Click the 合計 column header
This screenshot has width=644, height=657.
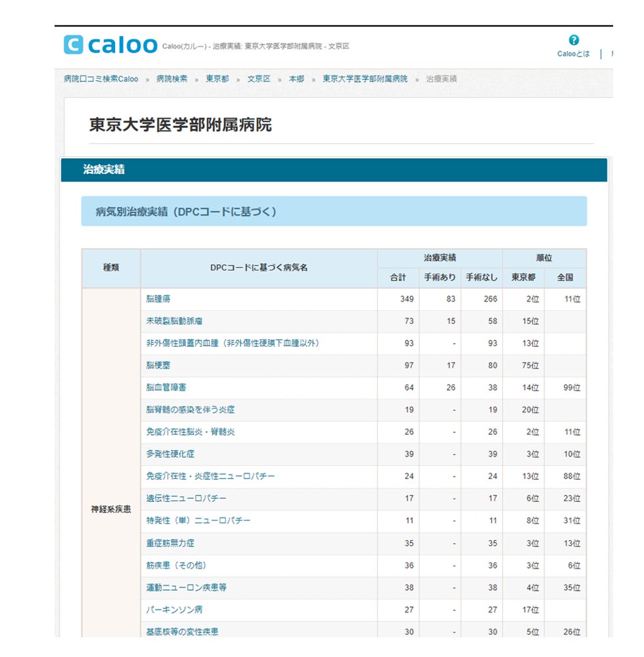398,277
